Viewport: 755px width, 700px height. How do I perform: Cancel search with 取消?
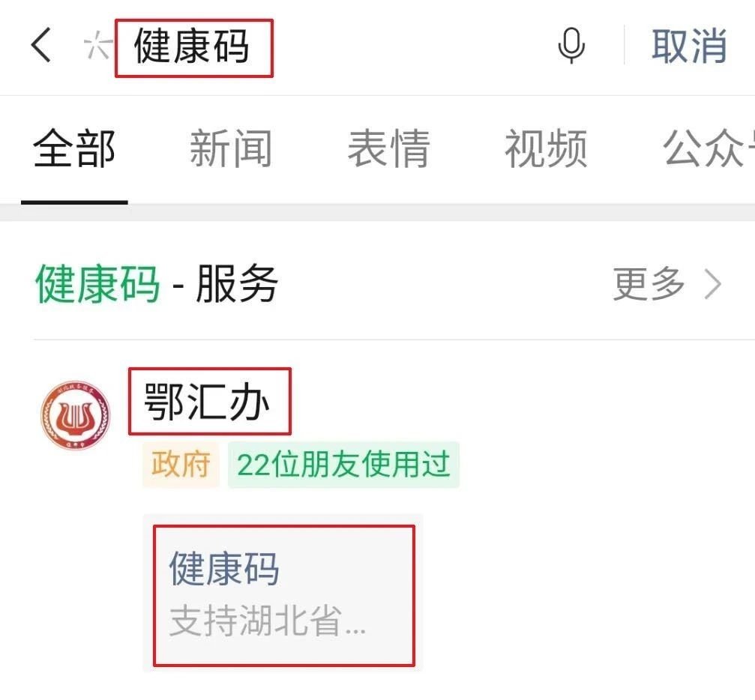click(689, 46)
